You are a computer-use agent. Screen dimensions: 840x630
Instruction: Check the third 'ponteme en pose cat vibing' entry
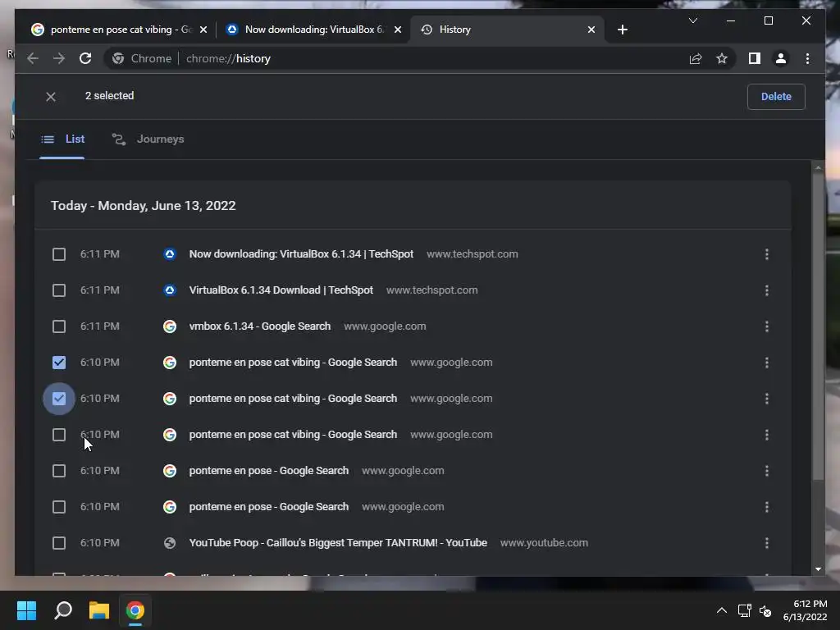[x=59, y=435]
